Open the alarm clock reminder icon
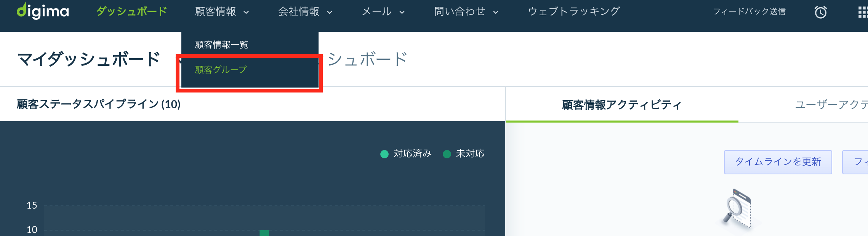This screenshot has width=868, height=236. (x=820, y=12)
